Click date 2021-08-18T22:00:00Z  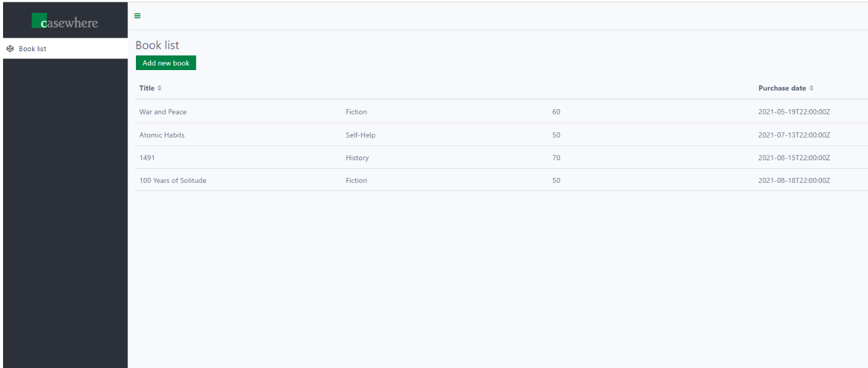794,180
